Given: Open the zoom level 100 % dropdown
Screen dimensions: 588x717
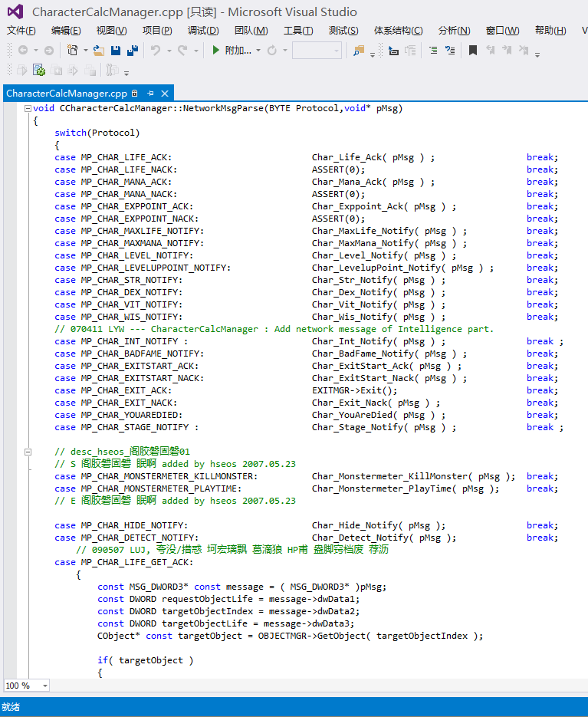Looking at the screenshot, I should pos(45,686).
